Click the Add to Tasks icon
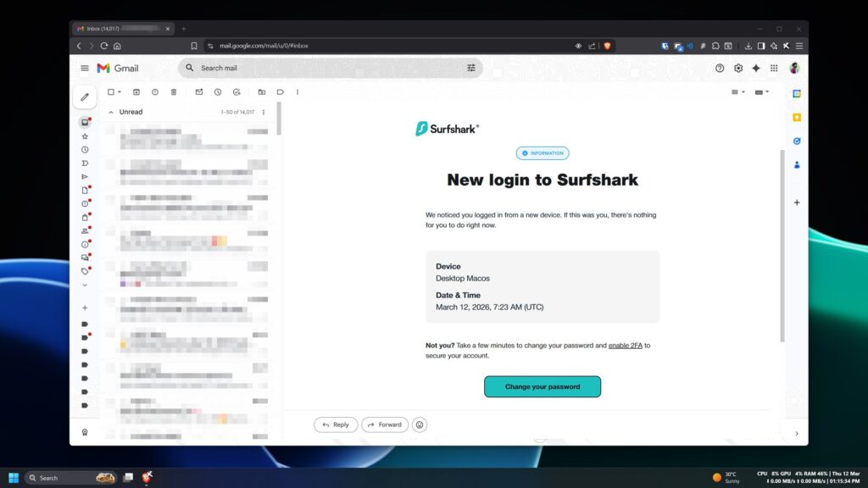The width and height of the screenshot is (868, 488). pos(237,91)
